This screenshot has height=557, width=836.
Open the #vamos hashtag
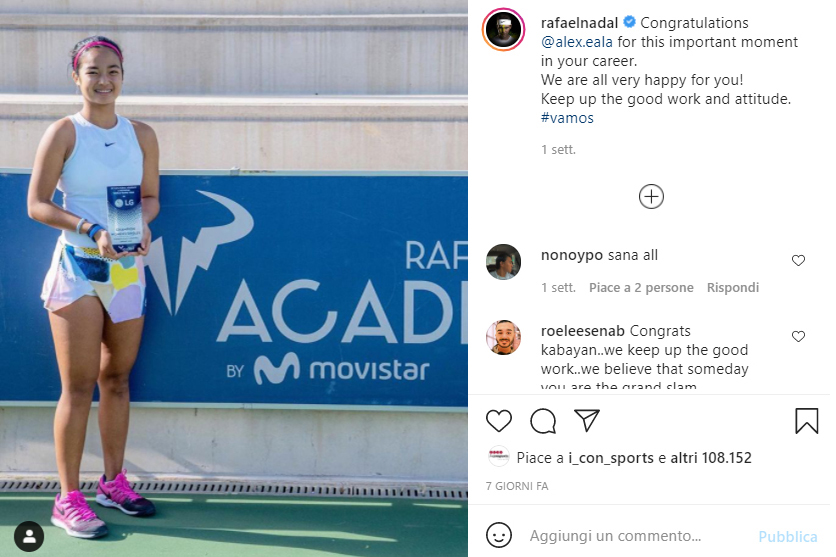567,118
